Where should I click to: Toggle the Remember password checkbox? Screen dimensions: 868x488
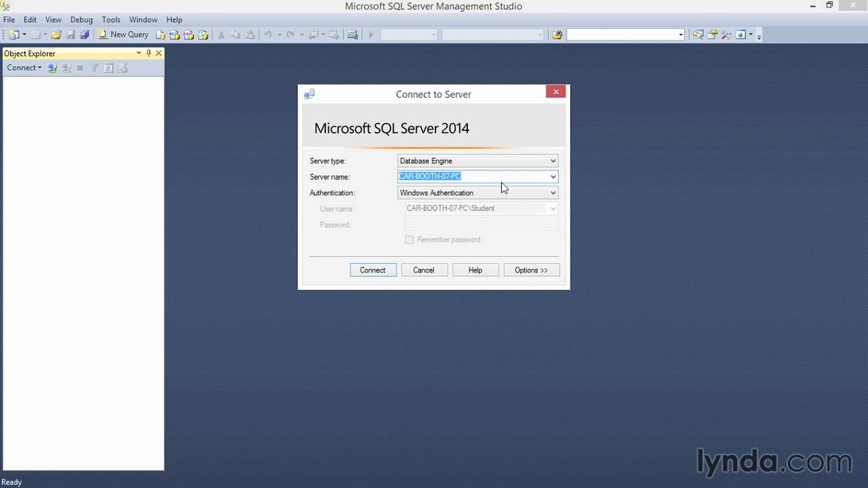(409, 239)
